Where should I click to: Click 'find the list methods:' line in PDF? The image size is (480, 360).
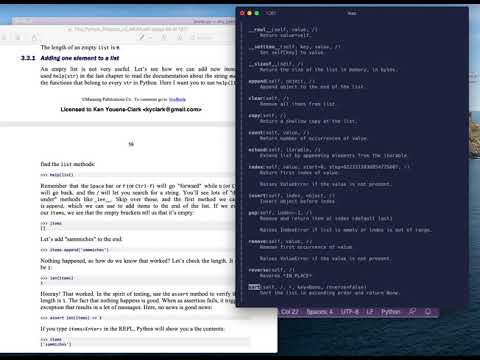(68, 164)
